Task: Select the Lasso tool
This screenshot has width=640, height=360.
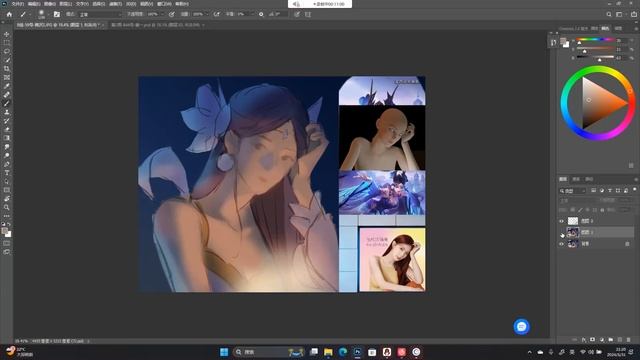Action: click(x=7, y=51)
